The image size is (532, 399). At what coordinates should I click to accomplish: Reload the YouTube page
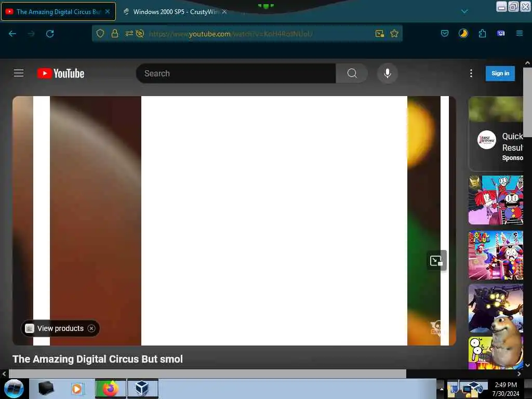[50, 34]
